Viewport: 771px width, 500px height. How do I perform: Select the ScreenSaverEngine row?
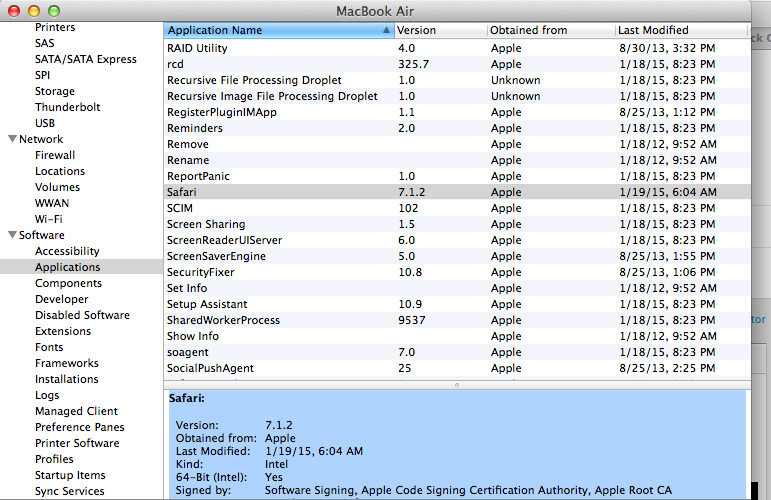(457, 256)
